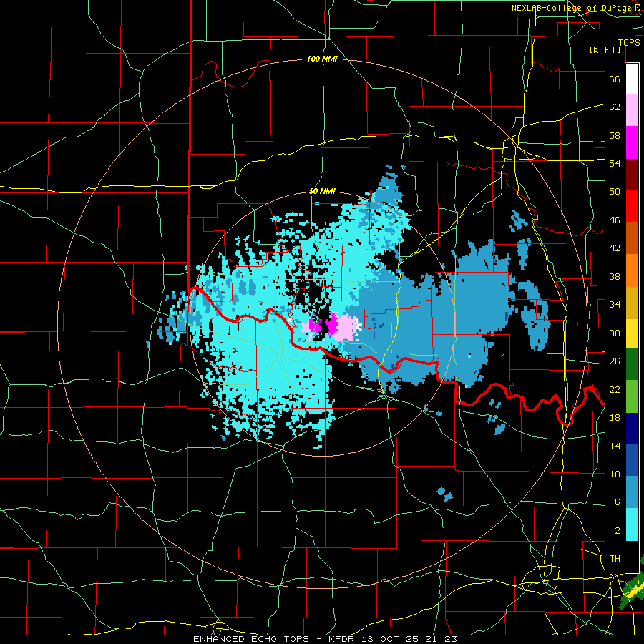Click the light pink legend swatch
The width and height of the screenshot is (644, 644).
coord(632,110)
